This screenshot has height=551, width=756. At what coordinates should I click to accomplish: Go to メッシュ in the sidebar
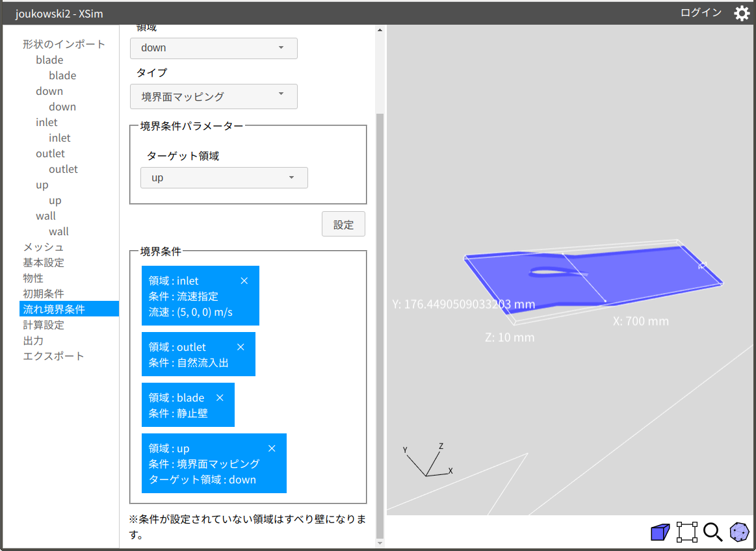click(44, 247)
